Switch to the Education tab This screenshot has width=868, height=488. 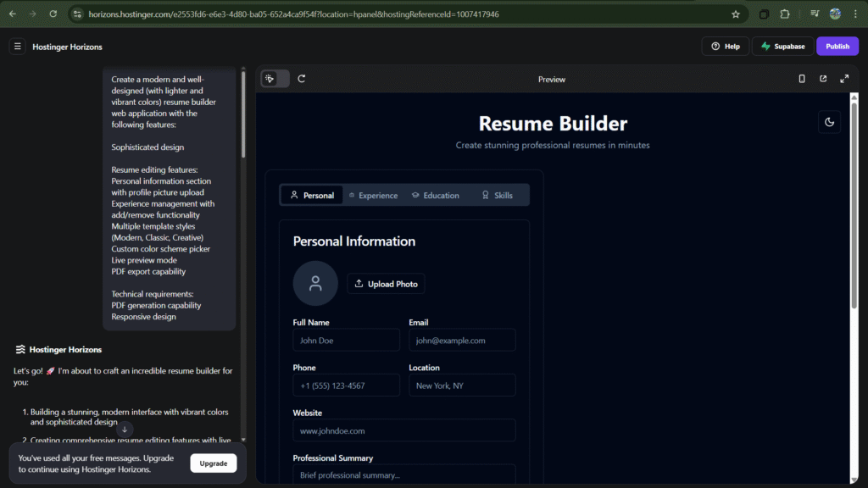click(435, 196)
